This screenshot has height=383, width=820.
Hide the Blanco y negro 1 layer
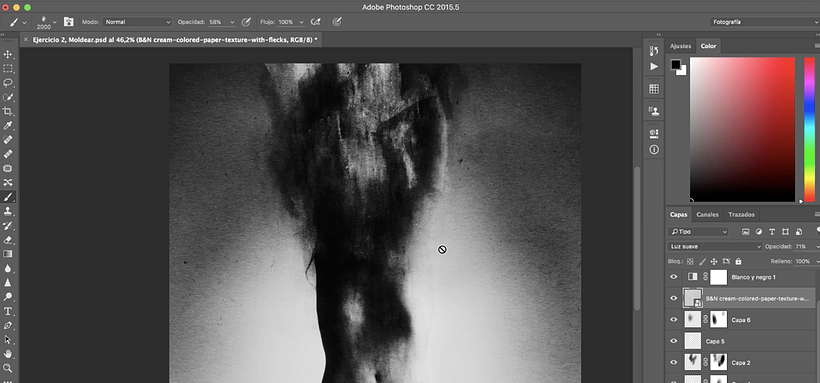click(x=674, y=277)
